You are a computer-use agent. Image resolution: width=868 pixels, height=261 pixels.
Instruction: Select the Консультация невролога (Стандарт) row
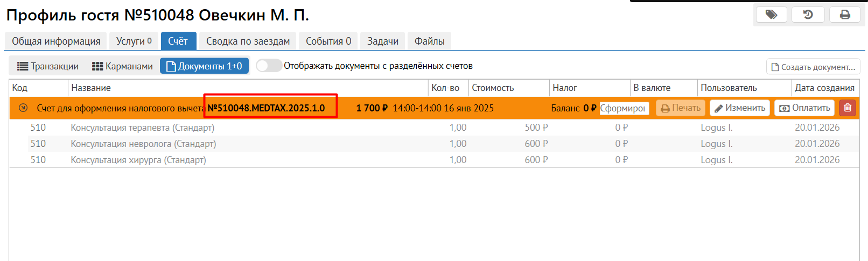[x=434, y=144]
